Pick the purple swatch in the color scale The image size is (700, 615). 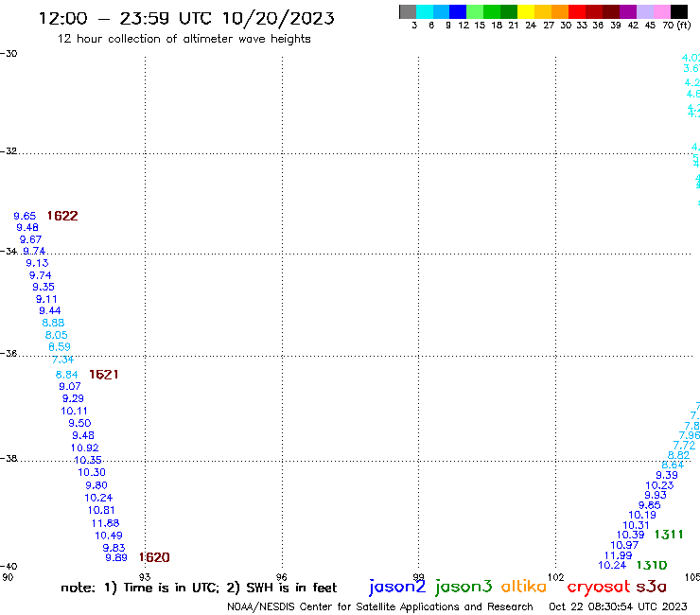(628, 11)
